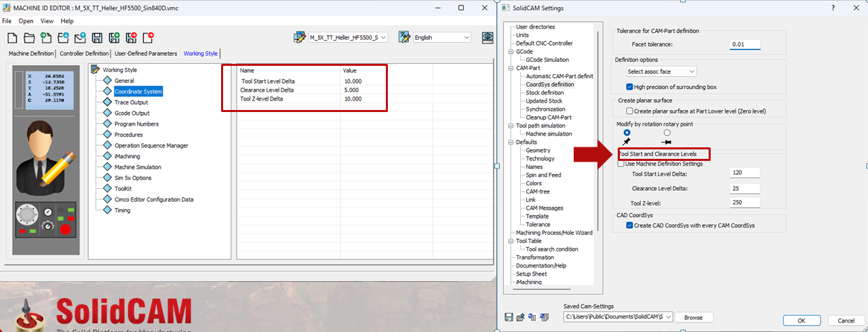Enable Create planar surface at Part Lower level

tap(630, 111)
